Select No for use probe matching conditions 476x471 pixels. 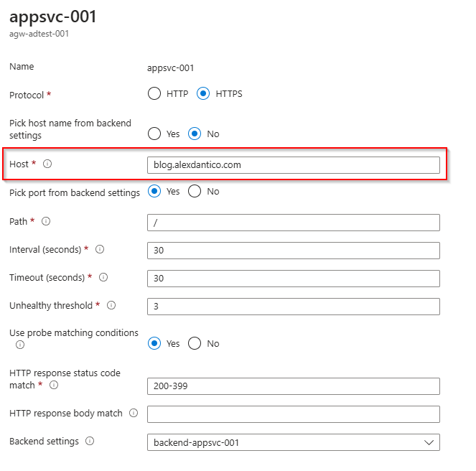195,343
